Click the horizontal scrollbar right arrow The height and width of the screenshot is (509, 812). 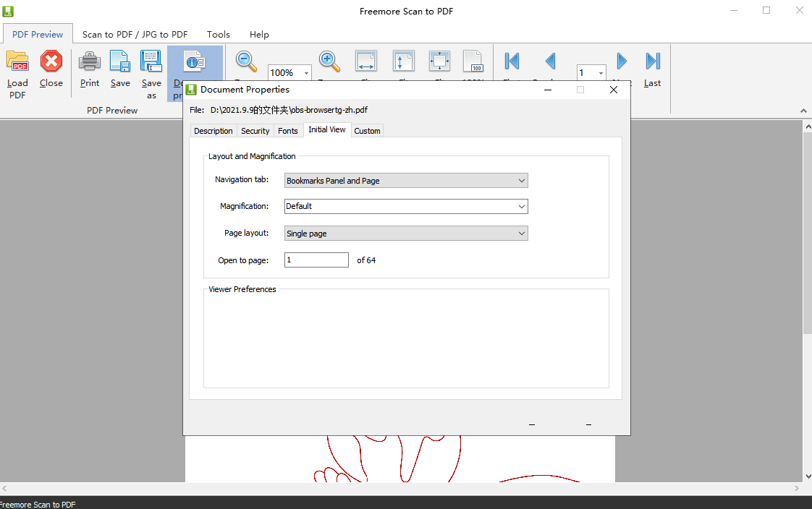(797, 488)
